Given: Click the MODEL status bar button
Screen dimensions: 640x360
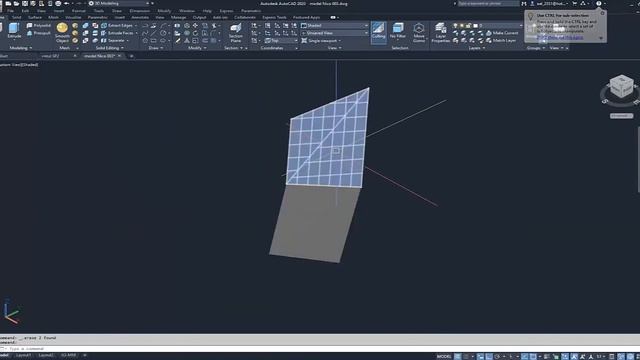Looking at the screenshot, I should [444, 356].
